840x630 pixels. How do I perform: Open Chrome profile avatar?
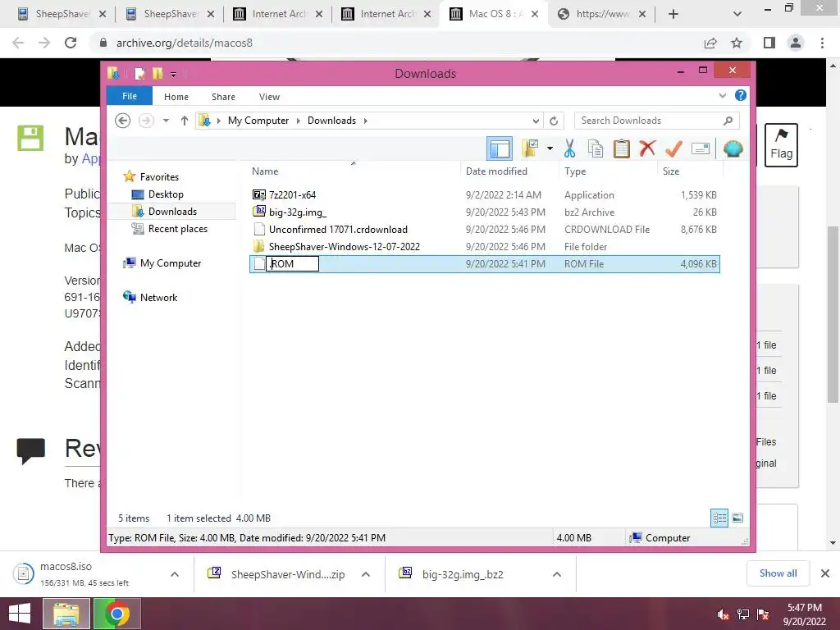coord(796,43)
